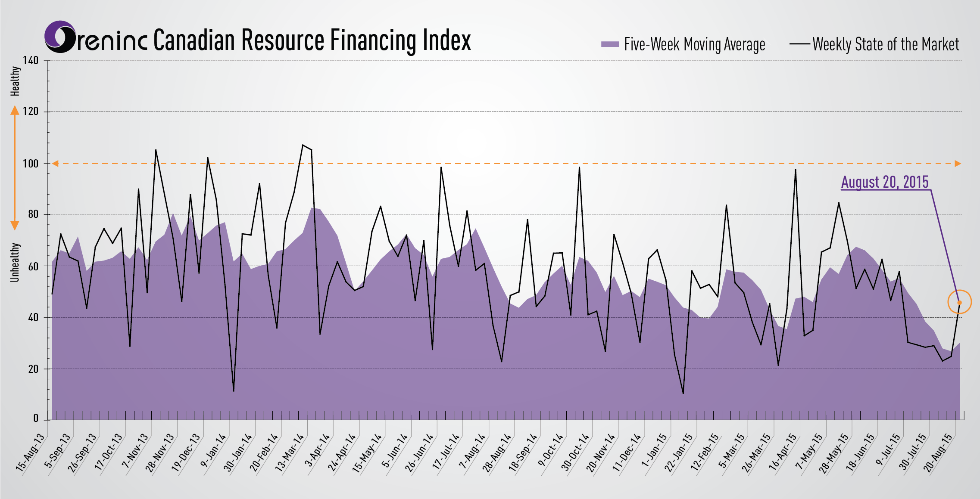Image resolution: width=980 pixels, height=499 pixels.
Task: Click the '5-Jun-14' date label
Action: [x=394, y=450]
